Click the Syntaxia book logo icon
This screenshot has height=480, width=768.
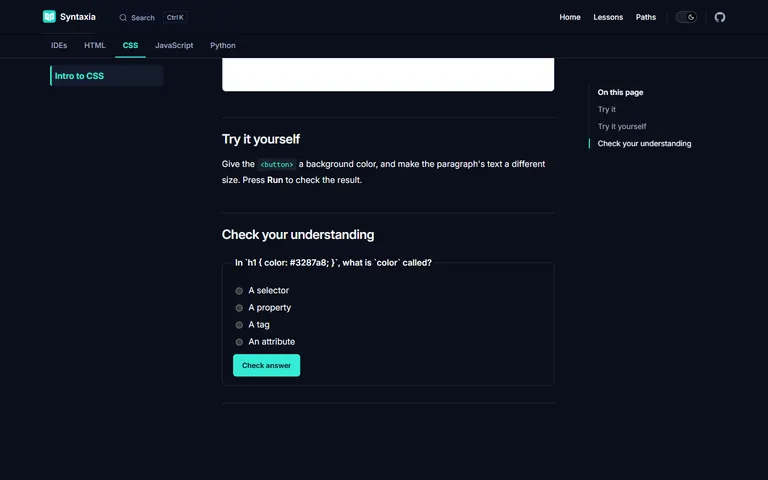(49, 17)
